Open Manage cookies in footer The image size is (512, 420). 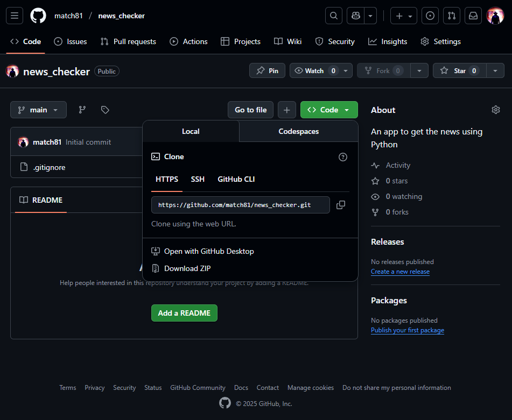point(311,388)
